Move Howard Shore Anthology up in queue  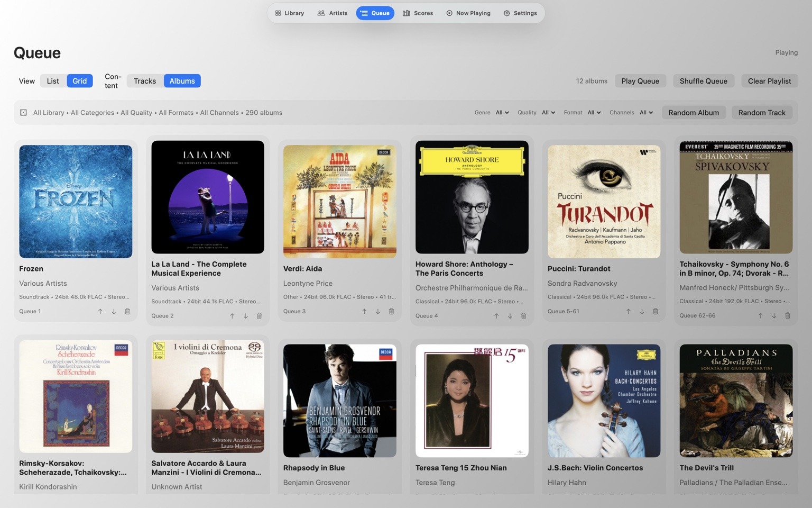[496, 316]
